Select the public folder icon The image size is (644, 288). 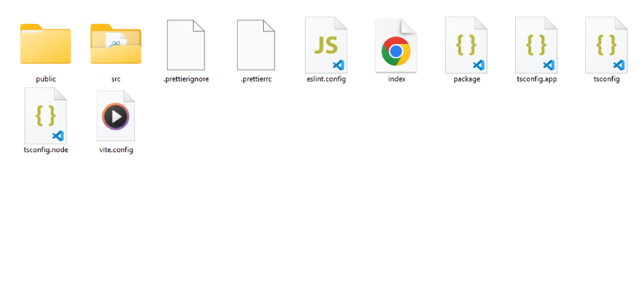pos(46,45)
